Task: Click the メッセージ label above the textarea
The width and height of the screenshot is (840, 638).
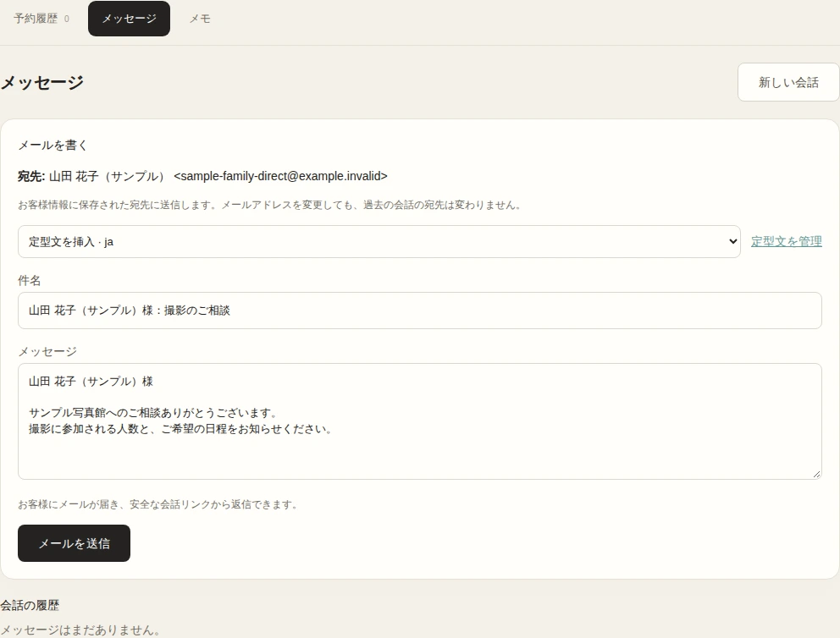Action: click(x=47, y=352)
